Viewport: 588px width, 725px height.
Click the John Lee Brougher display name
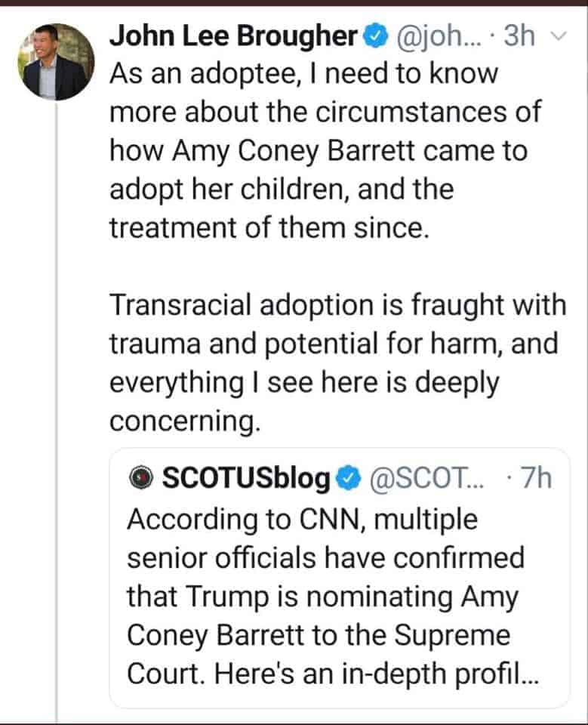(233, 35)
